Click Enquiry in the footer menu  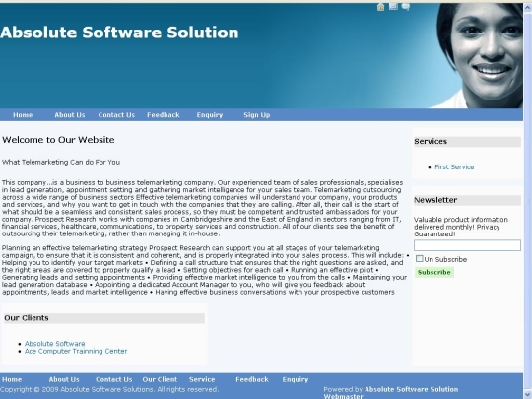pos(296,380)
